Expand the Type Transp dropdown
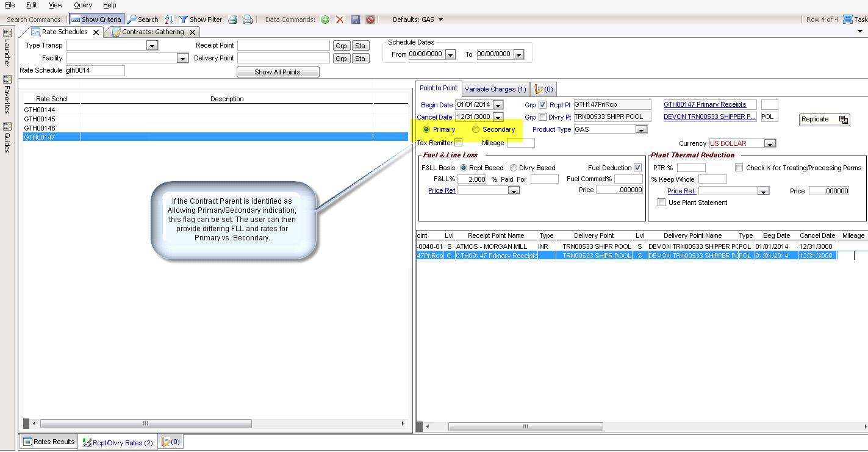The height and width of the screenshot is (452, 868). (x=152, y=46)
